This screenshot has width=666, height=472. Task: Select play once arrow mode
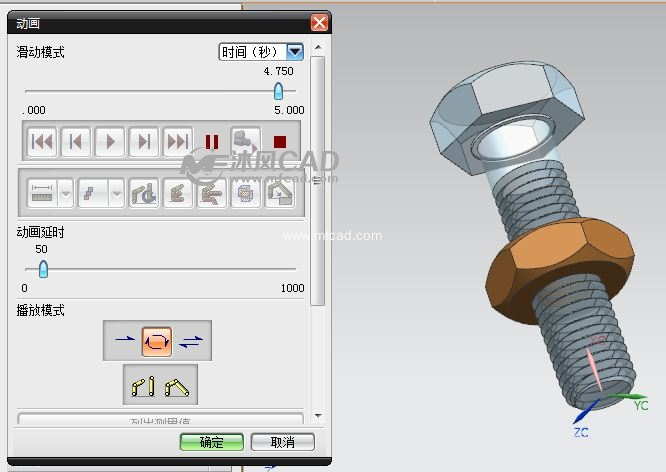pos(125,341)
